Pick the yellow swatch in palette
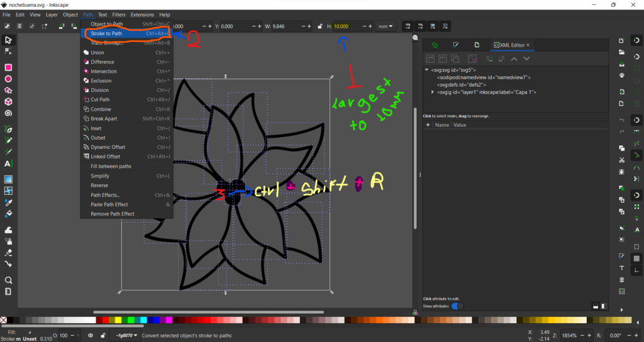 click(118, 320)
